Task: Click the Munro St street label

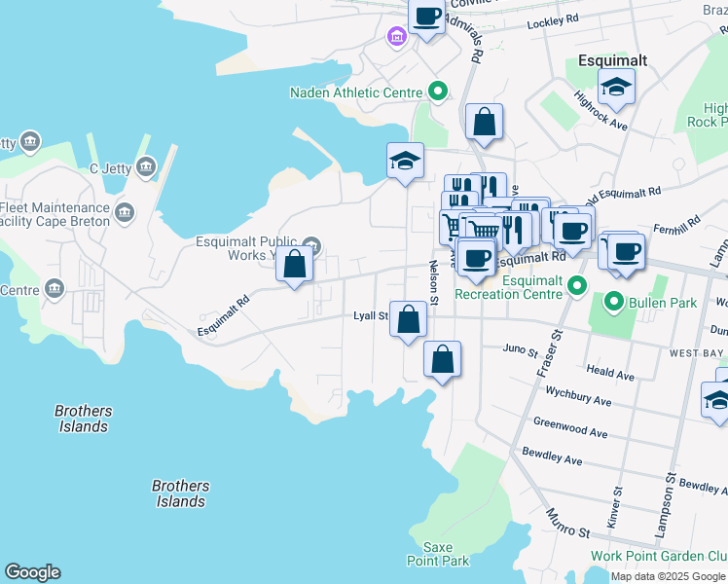Action: pos(567,524)
